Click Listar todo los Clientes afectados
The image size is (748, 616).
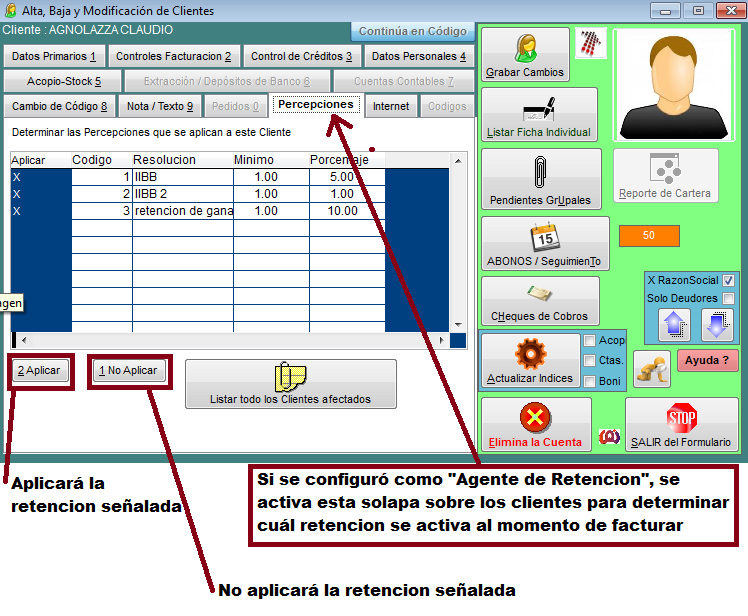(291, 384)
